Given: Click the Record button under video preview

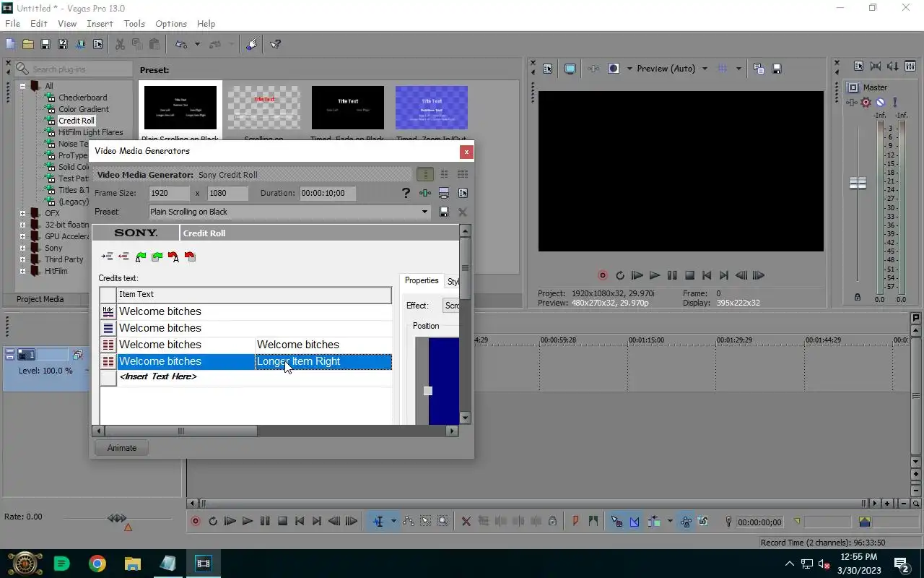Looking at the screenshot, I should click(603, 275).
